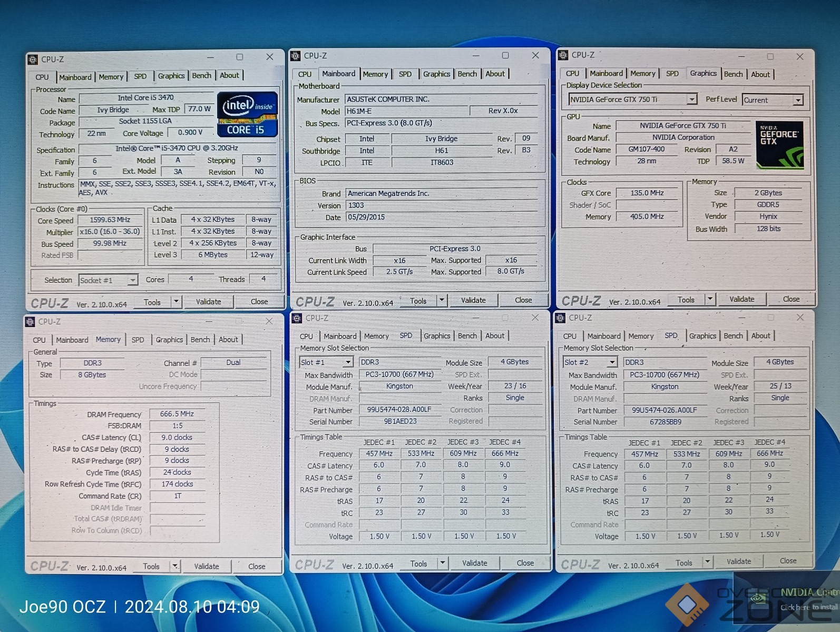This screenshot has height=632, width=840.
Task: Click Validate in the Slot #1 SPD window
Action: coord(475,563)
